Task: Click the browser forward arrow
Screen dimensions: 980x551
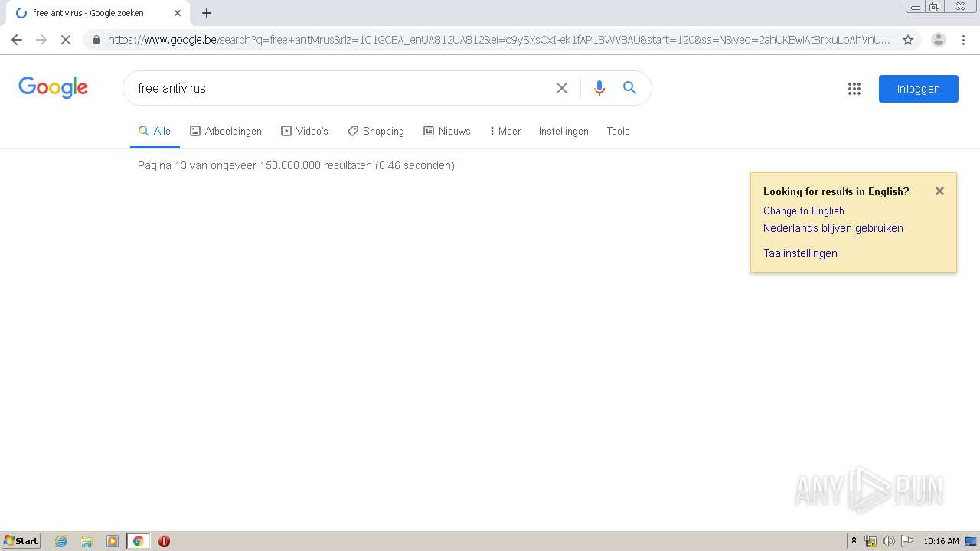Action: click(x=41, y=40)
